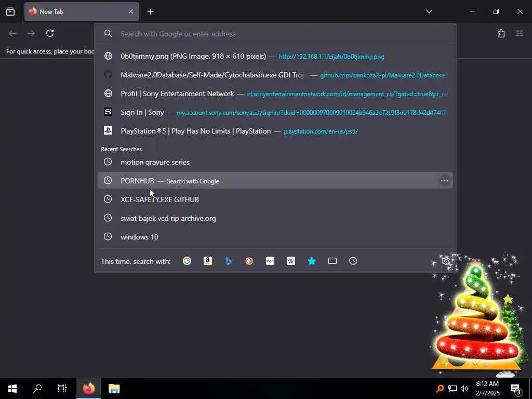Search in Bookmarks with star icon
Screen dimensions: 532x399
[312, 261]
